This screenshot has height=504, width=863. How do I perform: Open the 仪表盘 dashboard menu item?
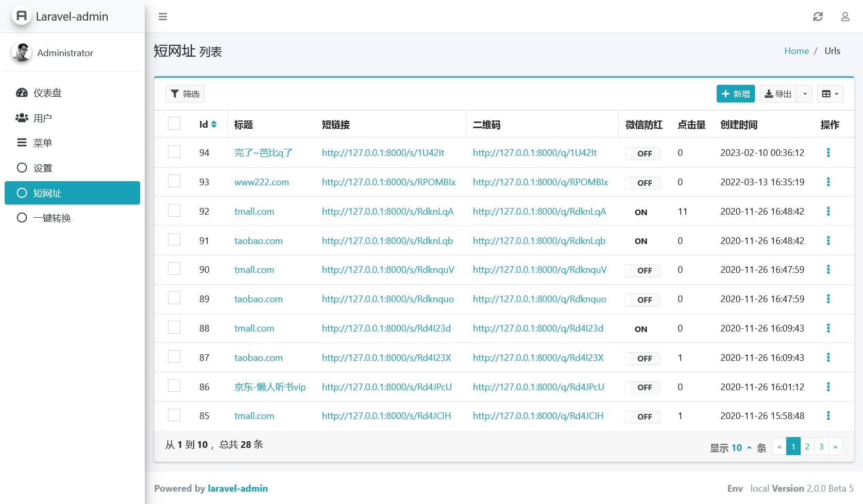pyautogui.click(x=47, y=93)
